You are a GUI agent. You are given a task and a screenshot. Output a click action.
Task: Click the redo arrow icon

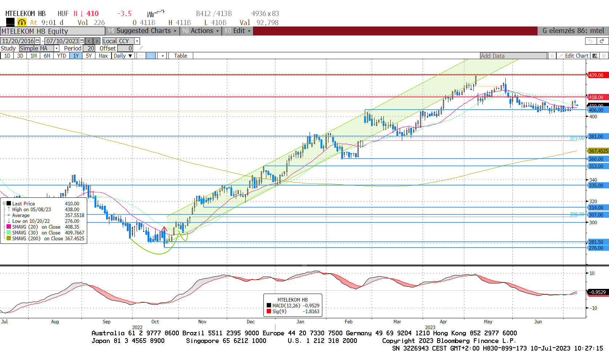(602, 41)
